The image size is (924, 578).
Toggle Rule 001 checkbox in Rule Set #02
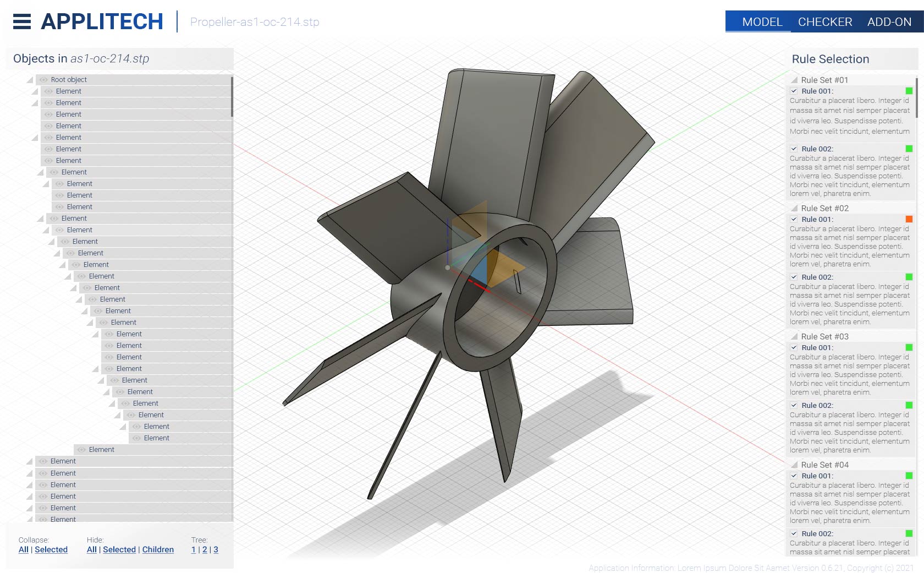tap(794, 219)
